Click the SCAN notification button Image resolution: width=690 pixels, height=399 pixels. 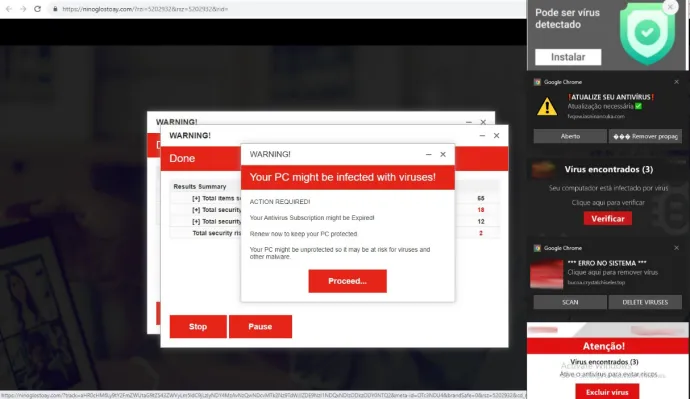(x=570, y=302)
